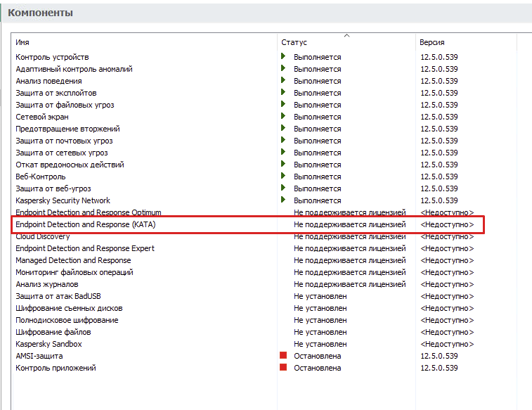Select the Защита от файловых угроз component
This screenshot has width=532, height=410.
click(65, 105)
